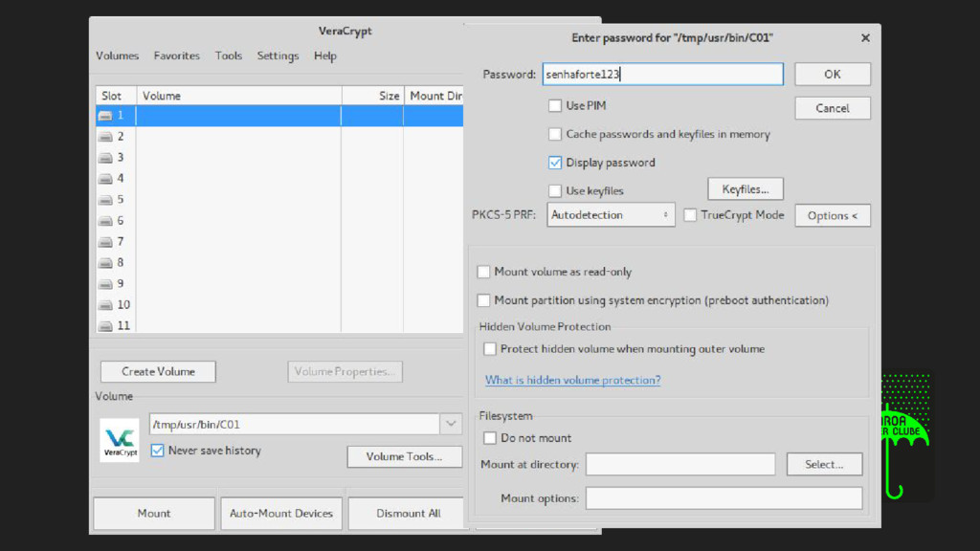Confirm password with the OK button
The height and width of the screenshot is (551, 980).
click(833, 75)
